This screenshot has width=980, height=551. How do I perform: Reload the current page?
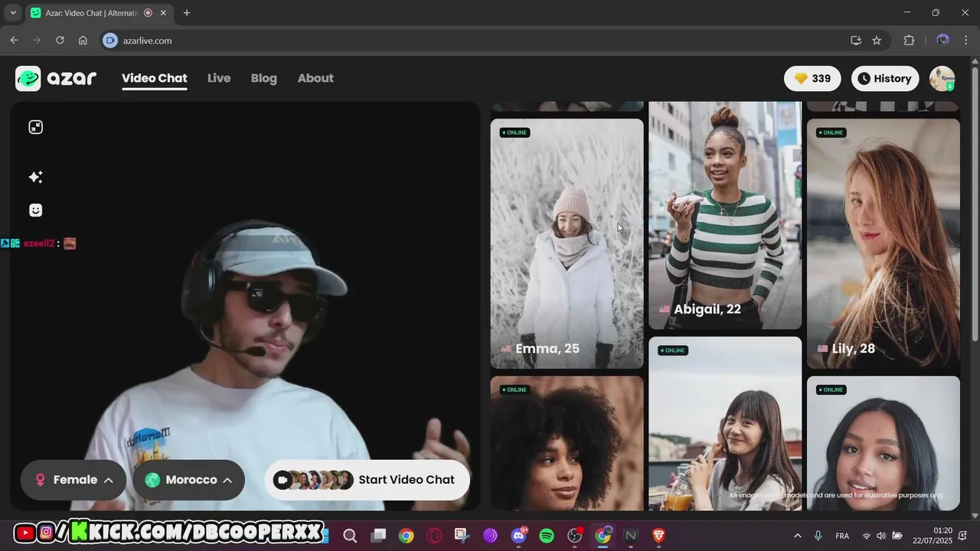[60, 41]
